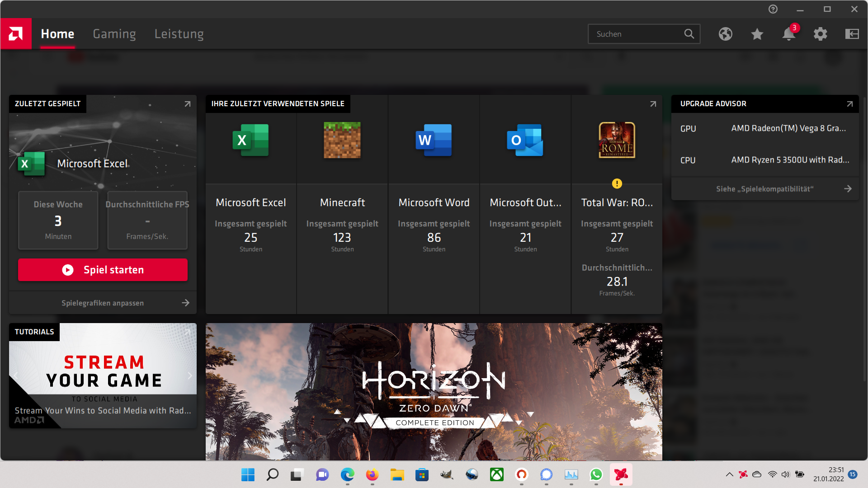The height and width of the screenshot is (488, 868).
Task: Click Excel icon in Zuletzt Gespielt
Action: [x=32, y=164]
